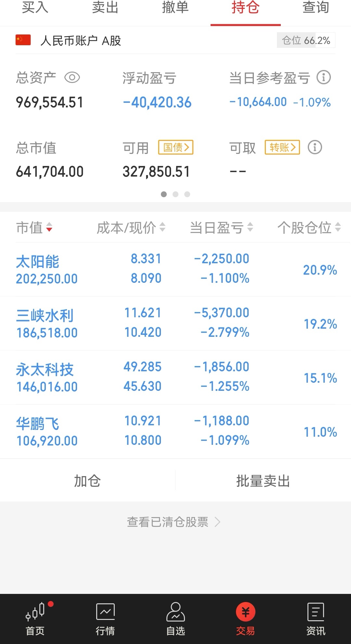Go to second summary page dot
Image resolution: width=351 pixels, height=644 pixels.
click(x=175, y=194)
